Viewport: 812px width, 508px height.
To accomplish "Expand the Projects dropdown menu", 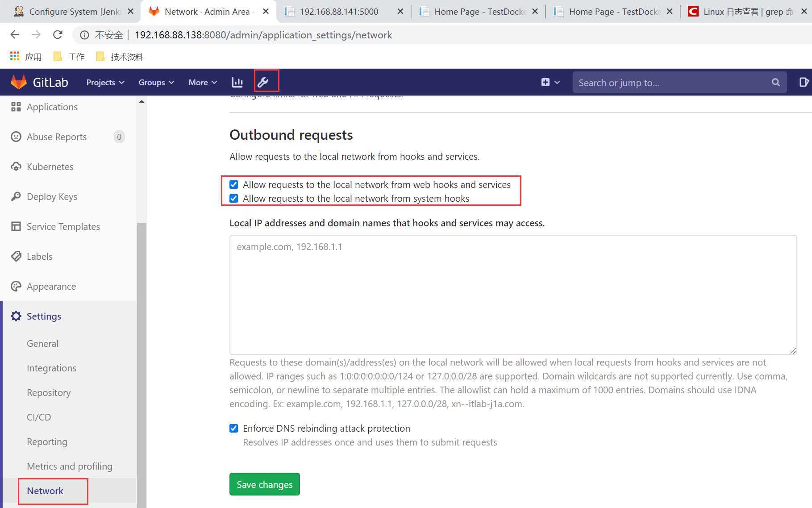I will tap(105, 82).
